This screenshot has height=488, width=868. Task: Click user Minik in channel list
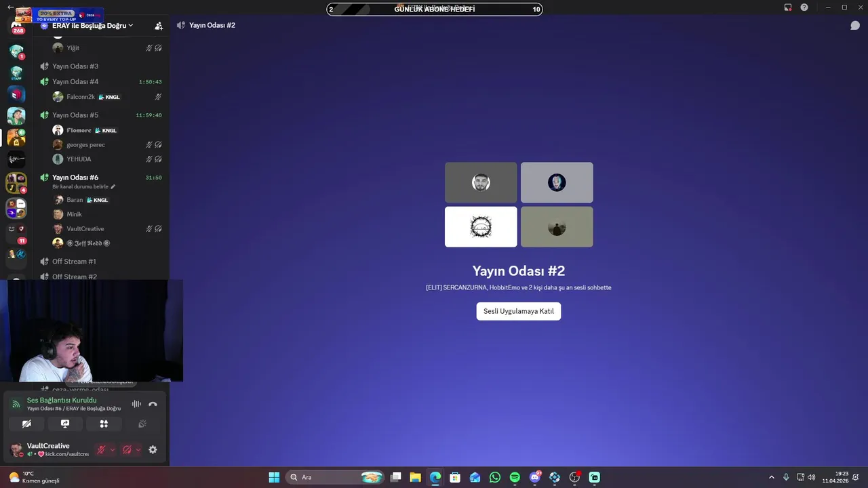pyautogui.click(x=74, y=214)
